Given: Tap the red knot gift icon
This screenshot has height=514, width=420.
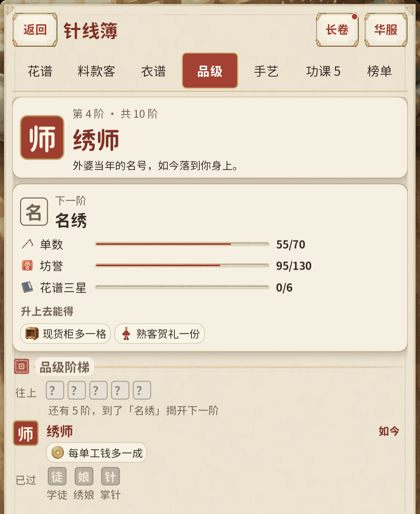Looking at the screenshot, I should coord(126,334).
